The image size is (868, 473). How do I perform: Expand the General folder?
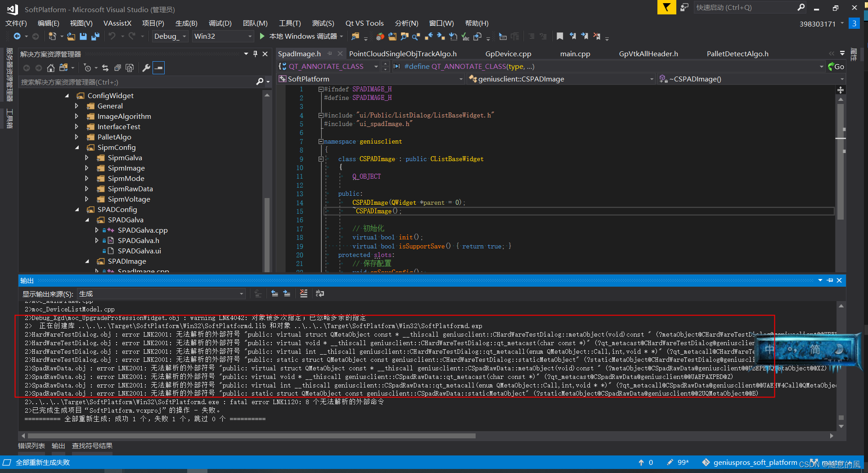coord(76,106)
